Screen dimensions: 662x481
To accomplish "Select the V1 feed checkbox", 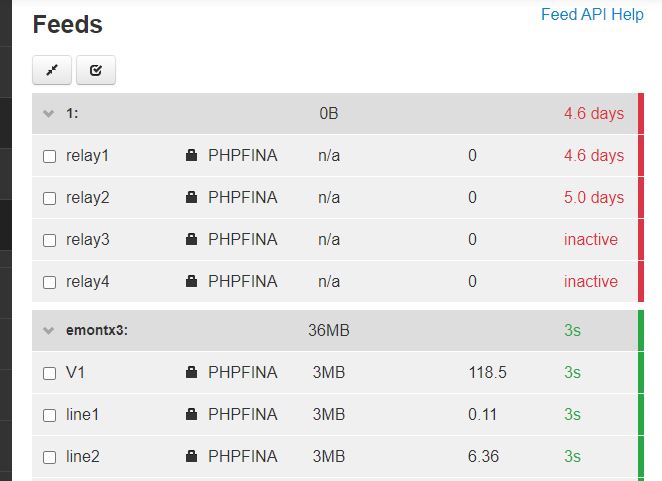I will (49, 373).
